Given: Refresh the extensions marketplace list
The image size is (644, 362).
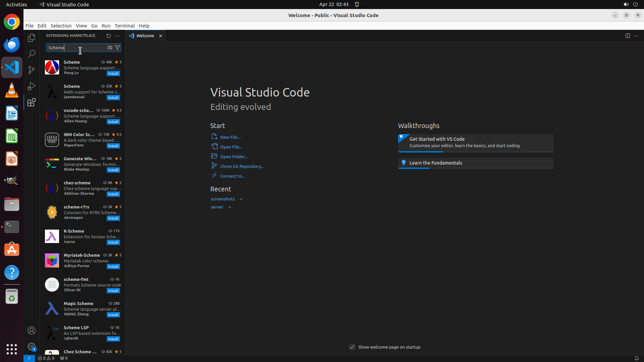Looking at the screenshot, I should click(108, 36).
